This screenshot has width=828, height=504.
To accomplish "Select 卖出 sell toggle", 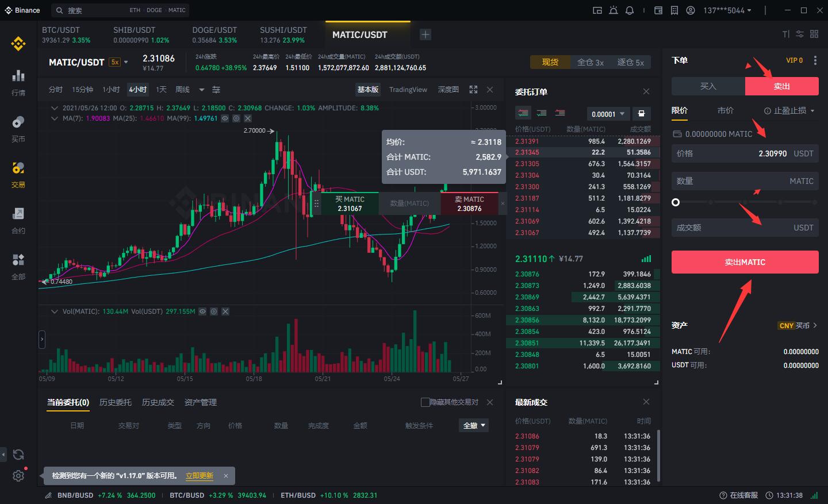I will tap(782, 86).
